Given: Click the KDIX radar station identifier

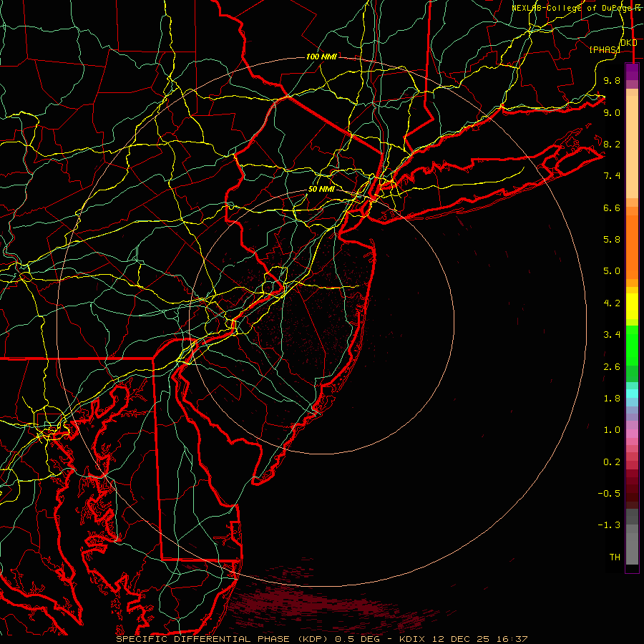Looking at the screenshot, I should 413,639.
